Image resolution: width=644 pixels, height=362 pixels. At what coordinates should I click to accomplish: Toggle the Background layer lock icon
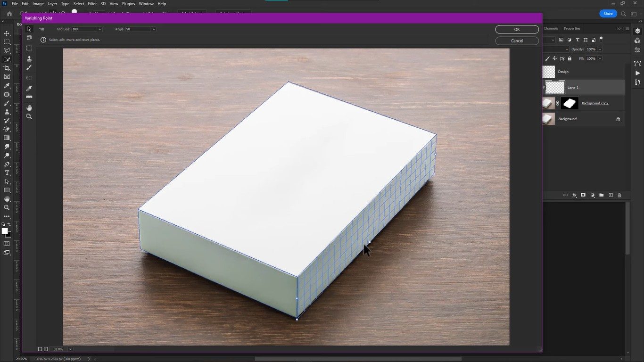point(618,119)
